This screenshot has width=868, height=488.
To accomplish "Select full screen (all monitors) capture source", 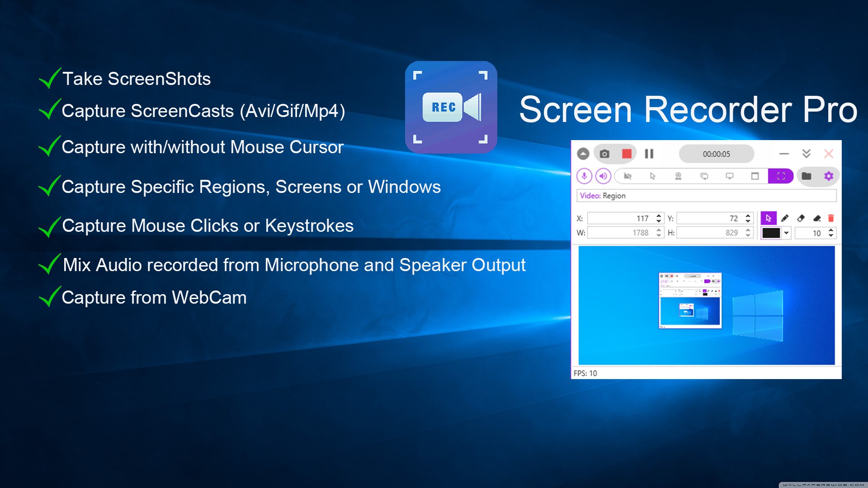I will [704, 176].
